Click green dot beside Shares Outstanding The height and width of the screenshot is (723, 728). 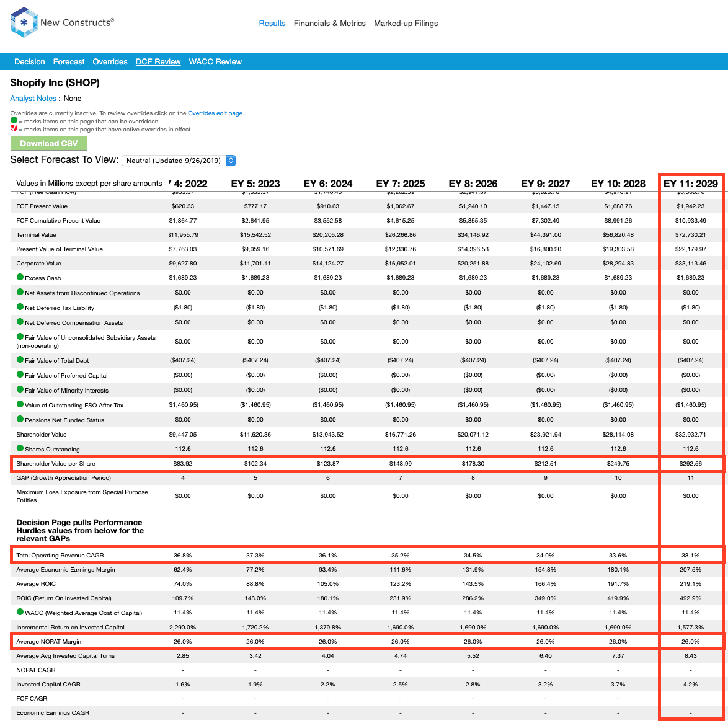(20, 448)
